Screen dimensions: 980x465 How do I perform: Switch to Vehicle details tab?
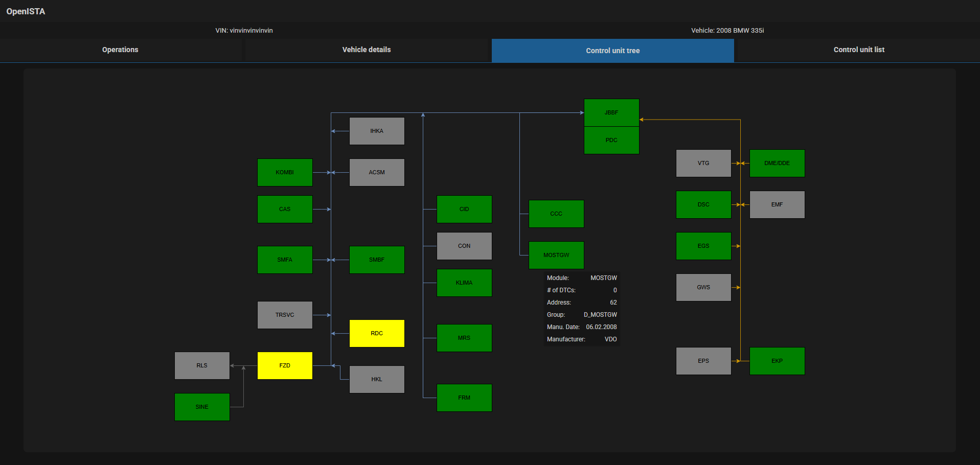[366, 50]
